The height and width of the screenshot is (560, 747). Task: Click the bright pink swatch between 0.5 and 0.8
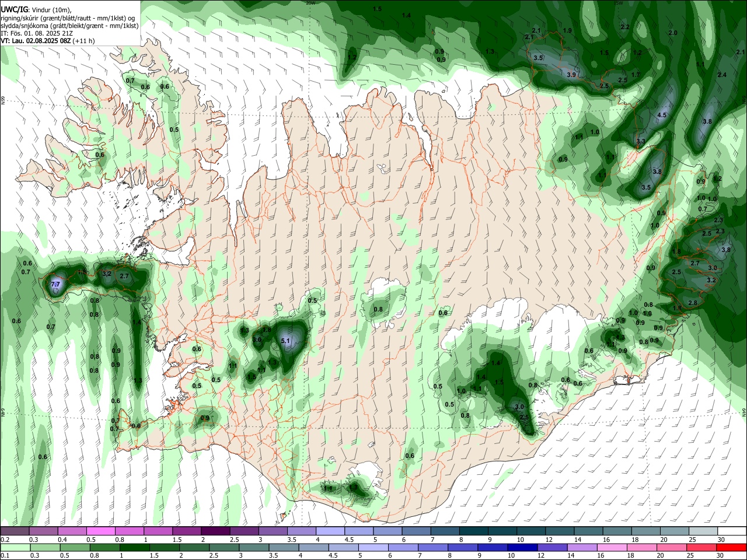point(101,531)
